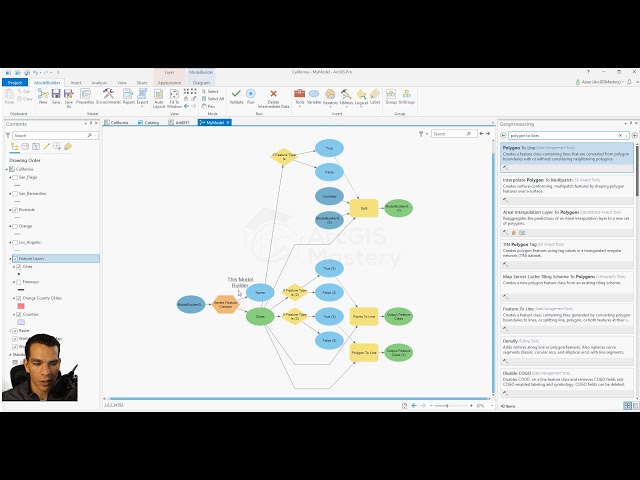
Task: Check the Orange layer checkbox
Action: click(15, 226)
